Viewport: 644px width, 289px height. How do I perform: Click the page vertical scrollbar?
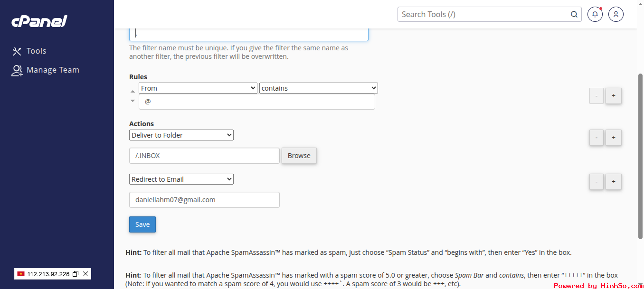click(640, 157)
